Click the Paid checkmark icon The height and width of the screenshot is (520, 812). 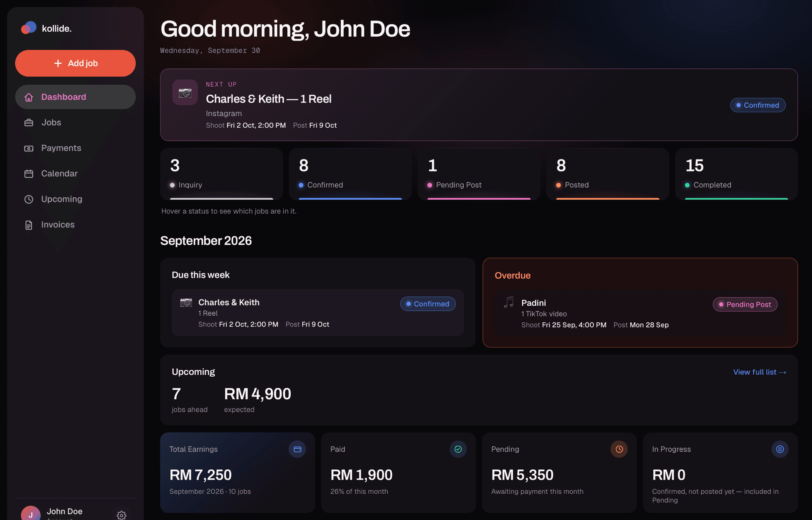[458, 449]
